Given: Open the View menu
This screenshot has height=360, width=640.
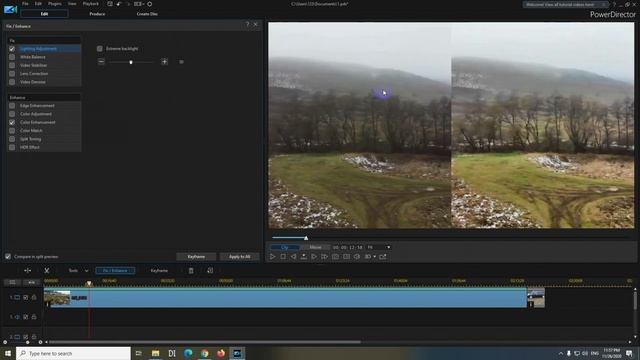Looking at the screenshot, I should (72, 4).
